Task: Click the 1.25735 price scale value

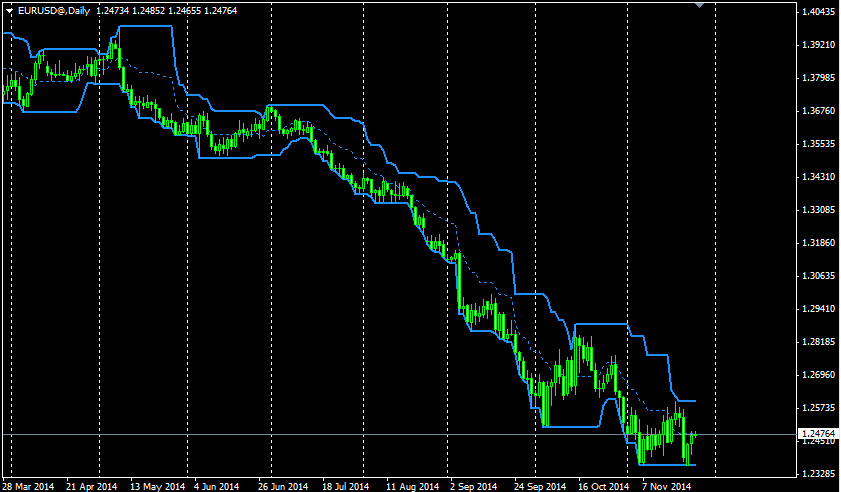Action: coord(818,408)
